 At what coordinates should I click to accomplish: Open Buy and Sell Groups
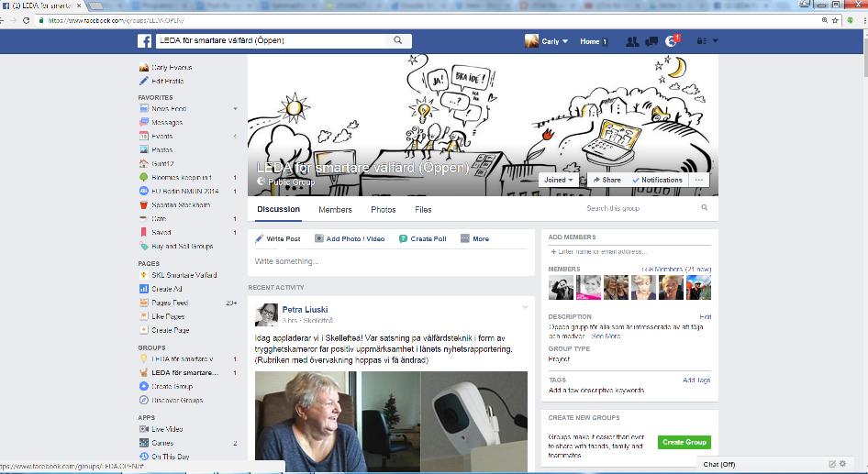pos(182,246)
